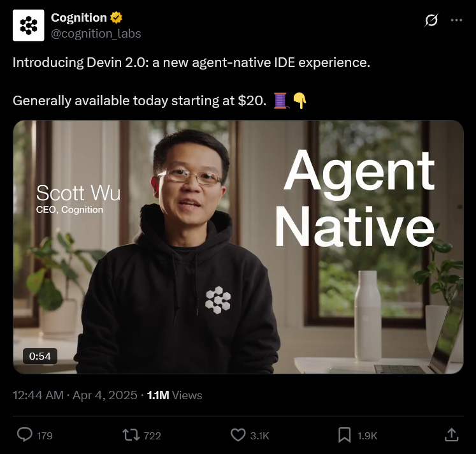
Task: Open the 12:44 AM Apr 4, 2025 timestamp
Action: click(75, 395)
